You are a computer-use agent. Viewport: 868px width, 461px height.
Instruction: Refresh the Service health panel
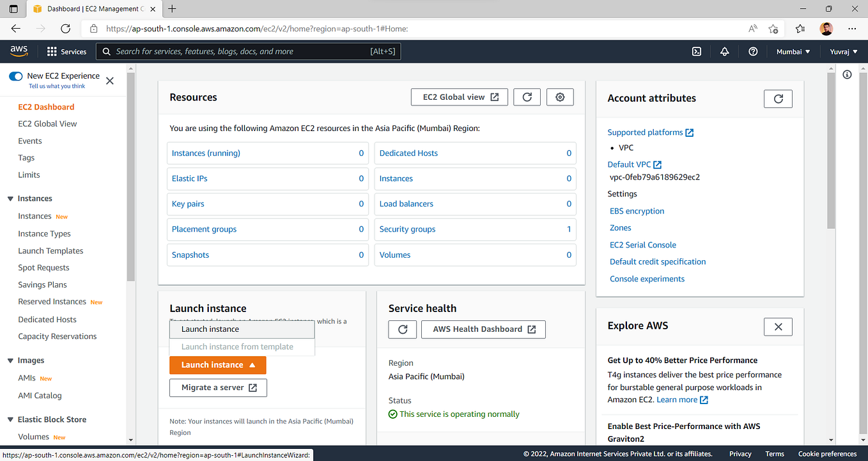click(x=402, y=329)
